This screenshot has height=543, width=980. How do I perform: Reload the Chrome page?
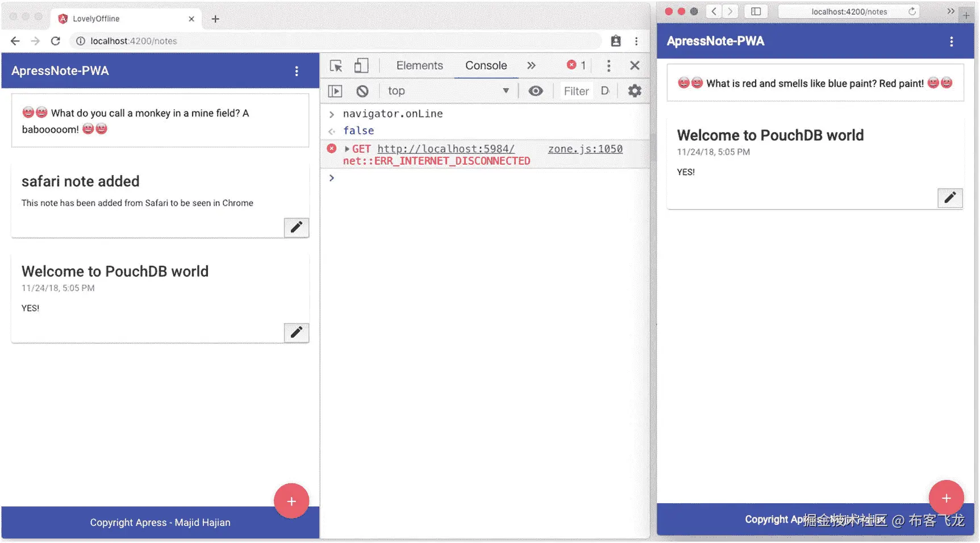click(55, 41)
